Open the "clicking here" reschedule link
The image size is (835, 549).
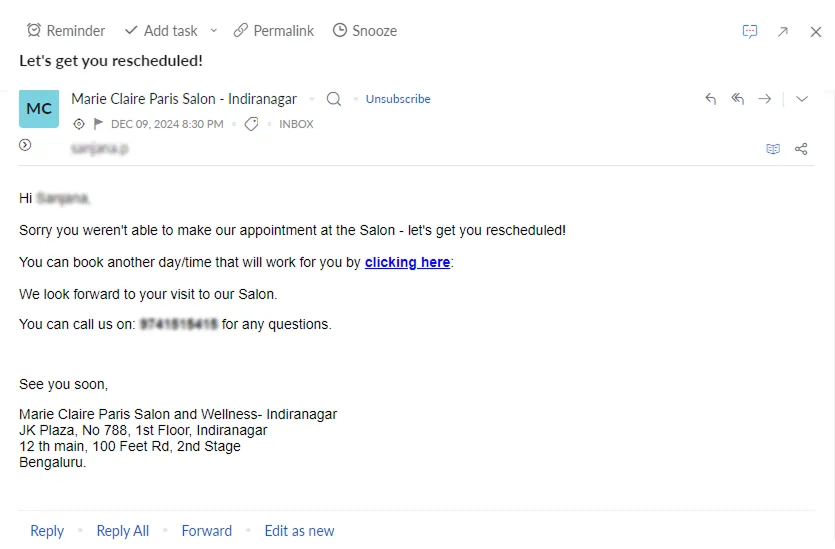tap(407, 262)
